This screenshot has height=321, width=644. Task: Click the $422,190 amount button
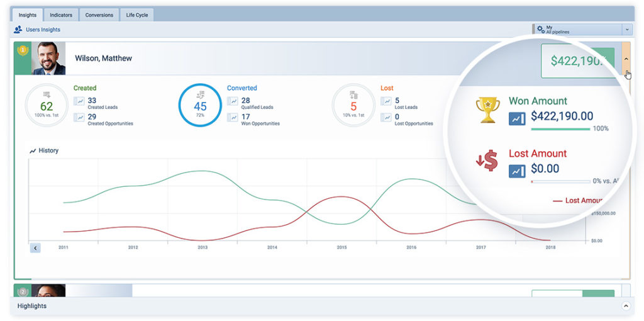[x=577, y=61]
